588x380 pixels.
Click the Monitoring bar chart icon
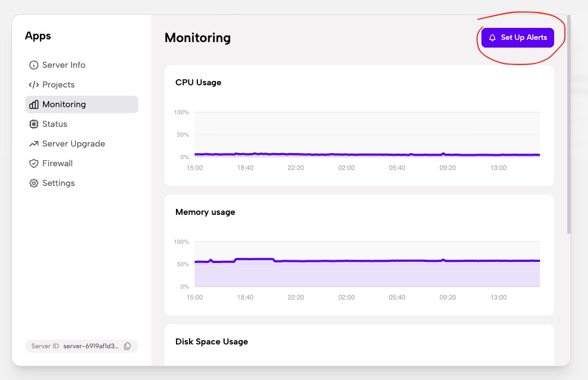pos(34,104)
